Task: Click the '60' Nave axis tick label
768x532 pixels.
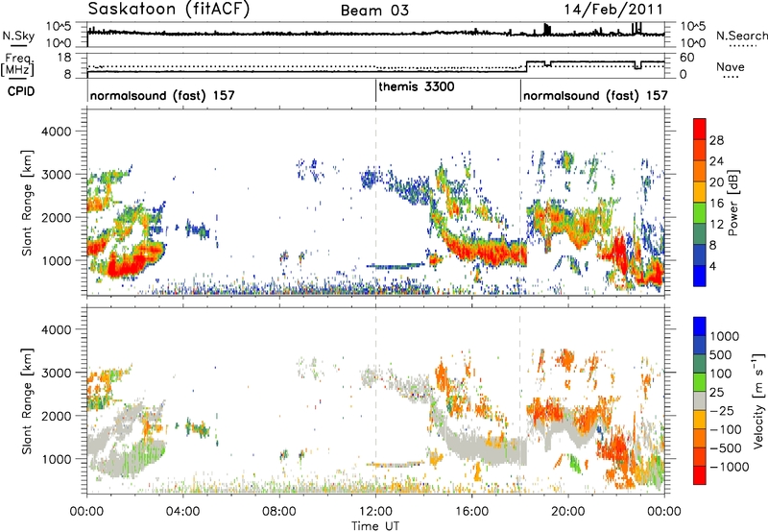Action: 687,58
